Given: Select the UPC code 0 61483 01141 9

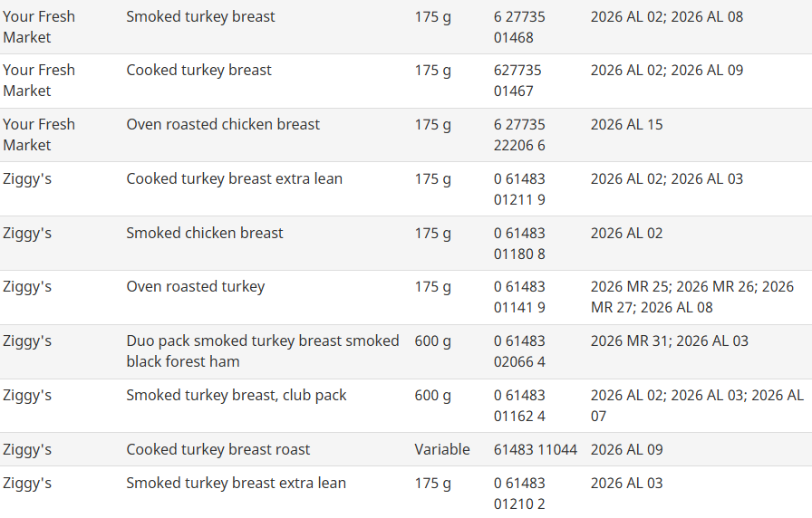Looking at the screenshot, I should tap(519, 297).
